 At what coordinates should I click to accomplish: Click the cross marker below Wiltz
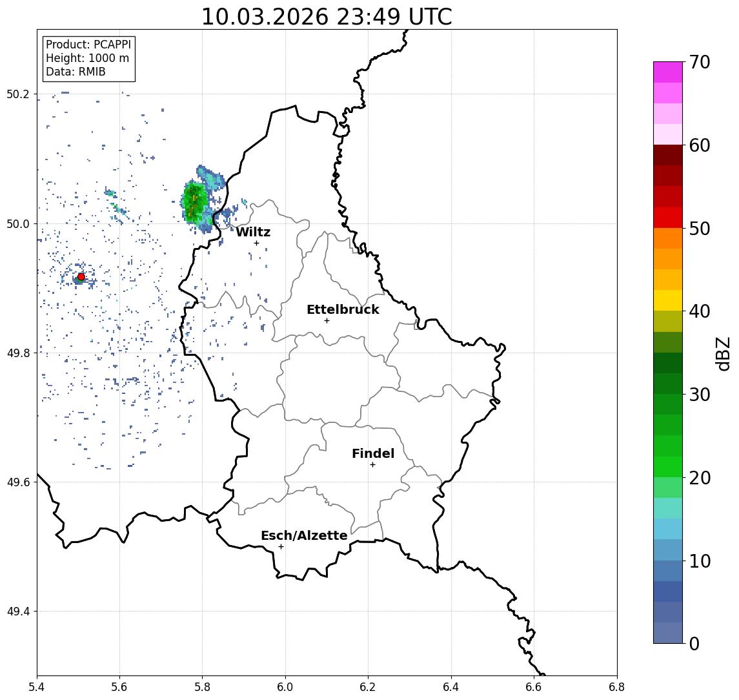click(256, 243)
